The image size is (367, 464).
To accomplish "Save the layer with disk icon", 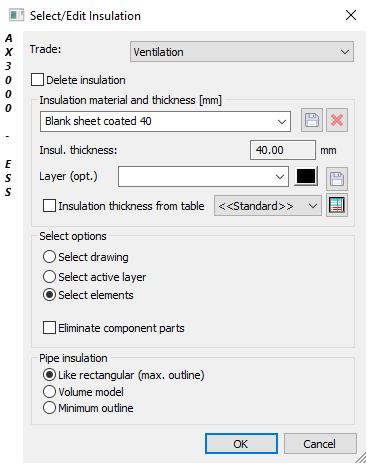I will [337, 179].
